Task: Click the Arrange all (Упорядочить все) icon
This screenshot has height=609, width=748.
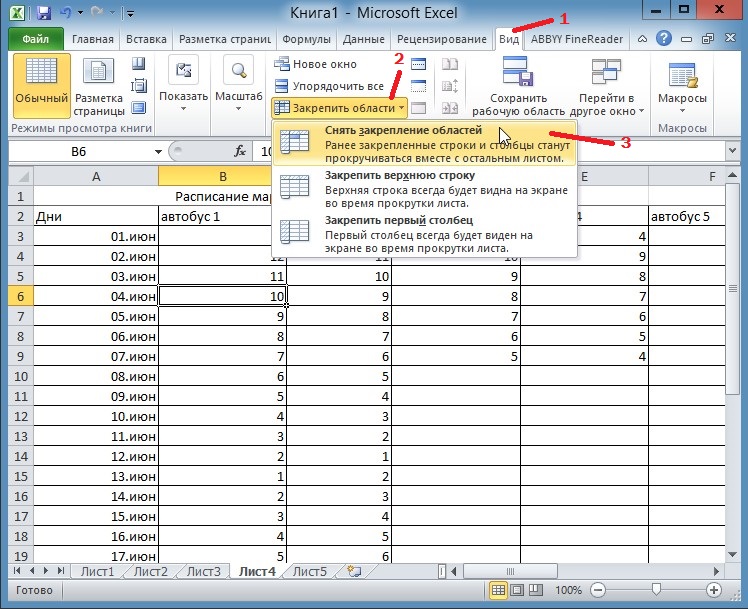Action: click(x=282, y=86)
